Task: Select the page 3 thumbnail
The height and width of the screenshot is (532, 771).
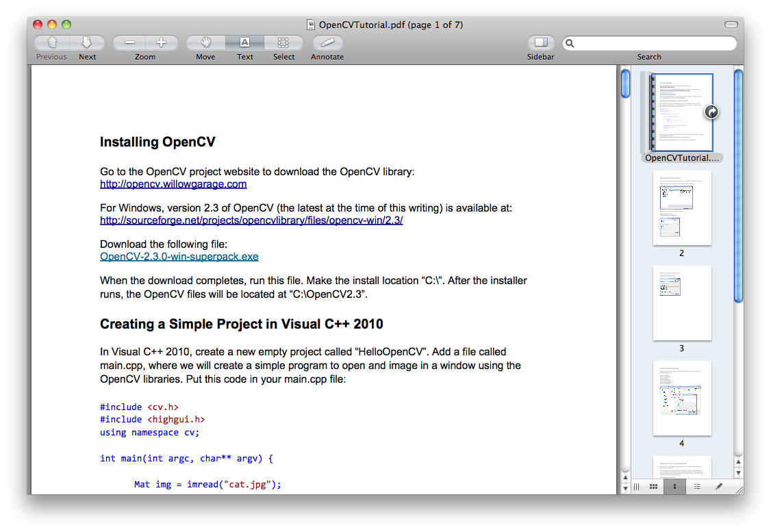Action: 682,303
